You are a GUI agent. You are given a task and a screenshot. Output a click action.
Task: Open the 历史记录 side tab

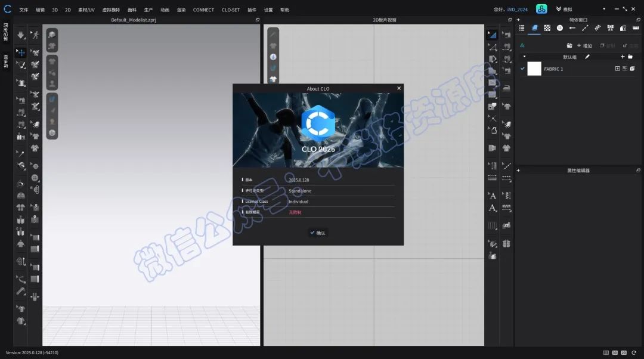(x=6, y=32)
